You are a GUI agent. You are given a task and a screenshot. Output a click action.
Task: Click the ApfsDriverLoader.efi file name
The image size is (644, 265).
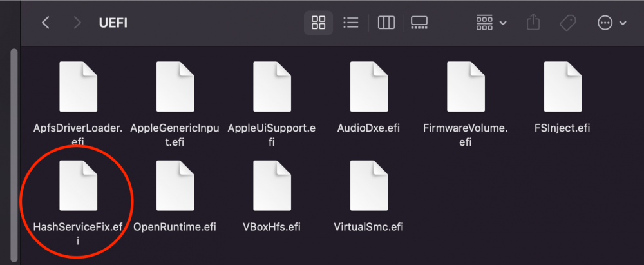coord(78,135)
